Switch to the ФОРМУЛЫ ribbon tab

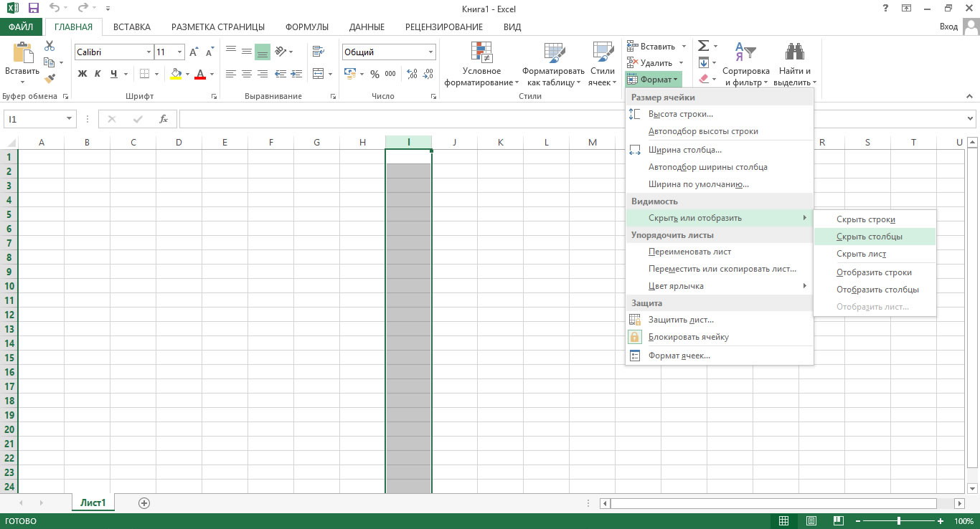tap(307, 27)
